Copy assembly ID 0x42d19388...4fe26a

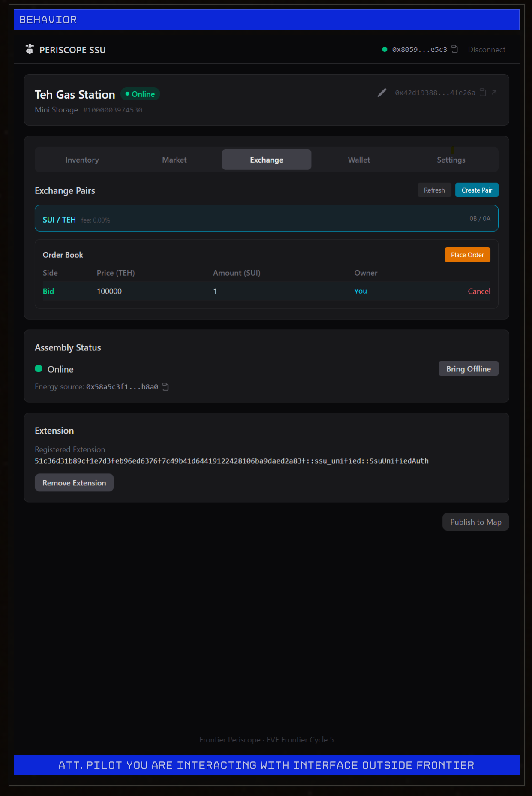point(483,93)
